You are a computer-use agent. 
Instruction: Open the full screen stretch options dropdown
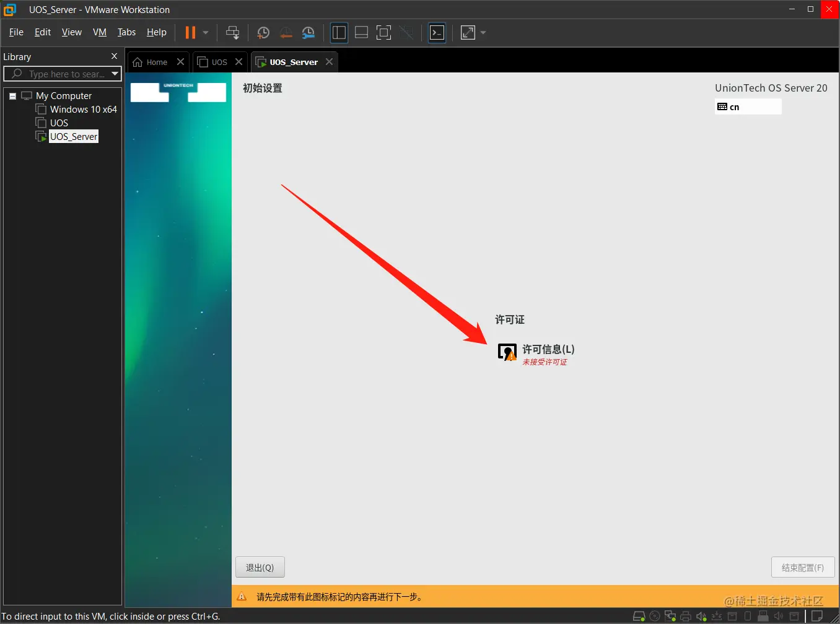point(483,32)
